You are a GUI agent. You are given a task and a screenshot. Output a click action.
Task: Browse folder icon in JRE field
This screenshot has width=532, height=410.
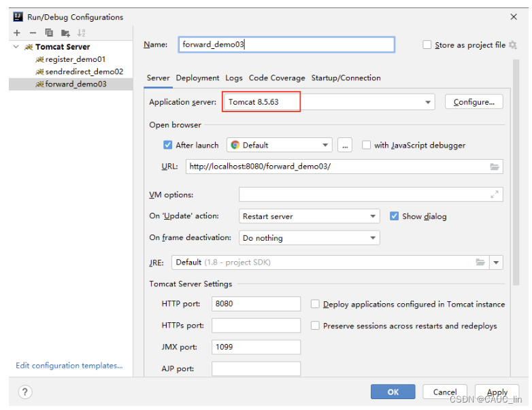(x=480, y=262)
